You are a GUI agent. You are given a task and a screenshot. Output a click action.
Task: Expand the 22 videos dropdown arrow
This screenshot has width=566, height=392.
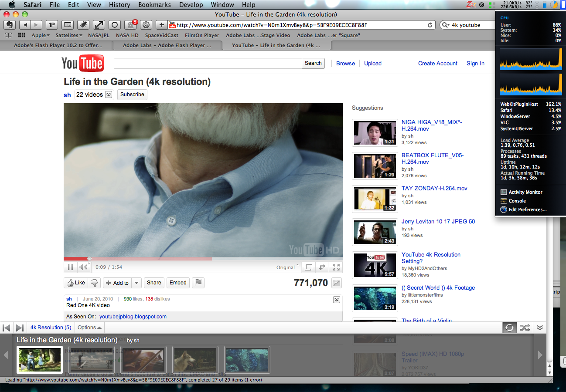109,95
